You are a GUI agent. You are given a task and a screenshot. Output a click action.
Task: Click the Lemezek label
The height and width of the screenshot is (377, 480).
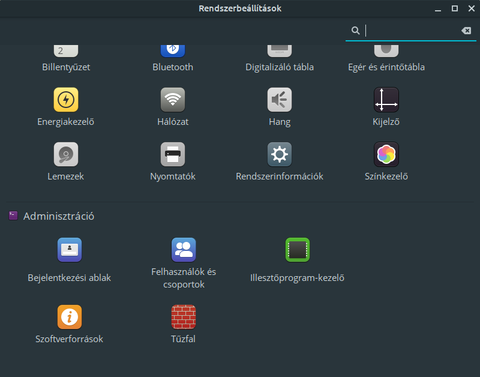point(66,176)
